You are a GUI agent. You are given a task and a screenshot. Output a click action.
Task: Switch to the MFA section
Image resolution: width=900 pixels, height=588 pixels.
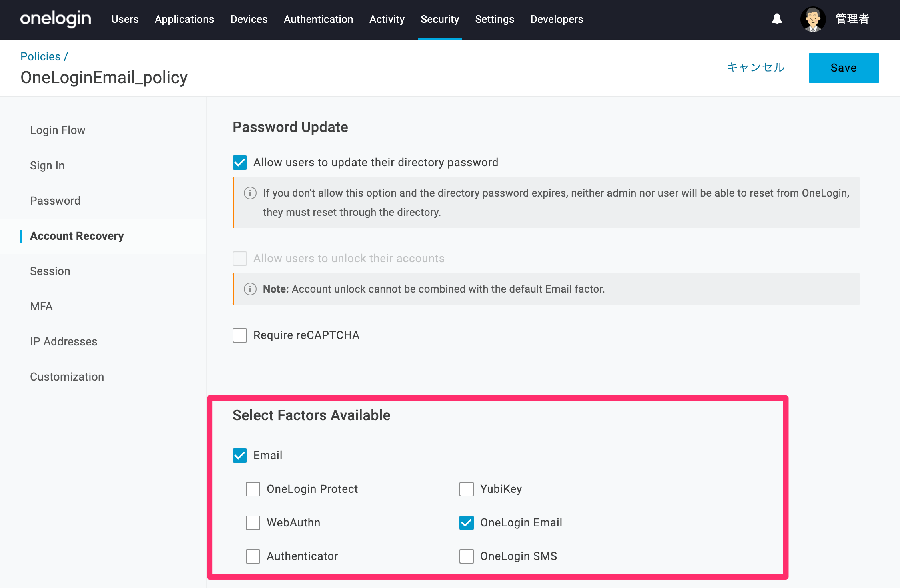coord(41,307)
